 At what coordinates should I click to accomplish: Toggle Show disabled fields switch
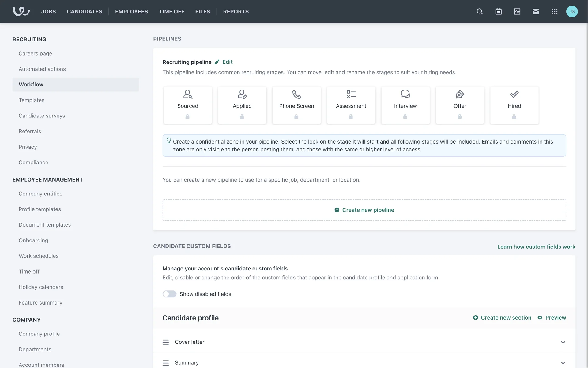click(x=169, y=294)
